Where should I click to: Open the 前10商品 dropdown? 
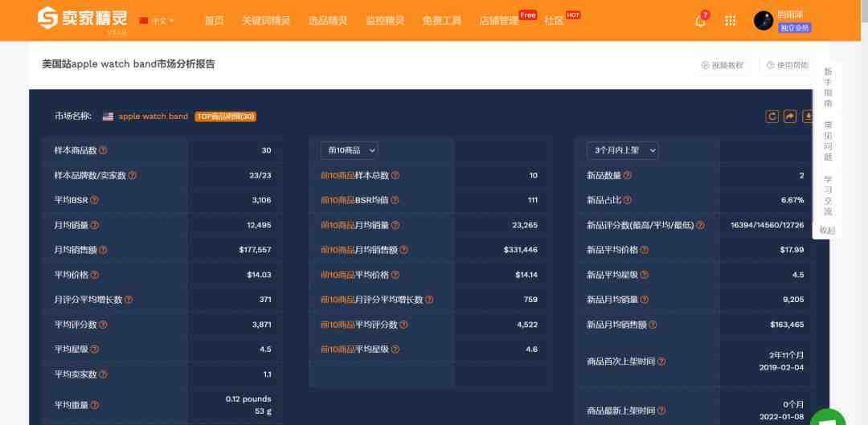(350, 150)
